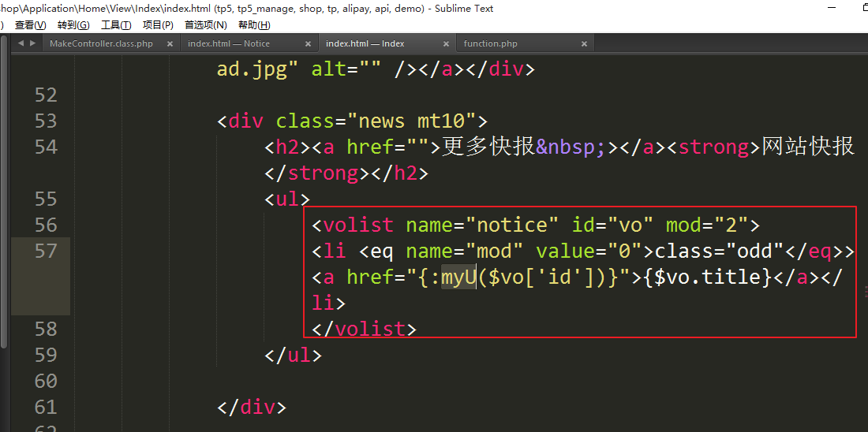Place cursor on the volist opening tag
868x432 pixels.
[x=359, y=225]
